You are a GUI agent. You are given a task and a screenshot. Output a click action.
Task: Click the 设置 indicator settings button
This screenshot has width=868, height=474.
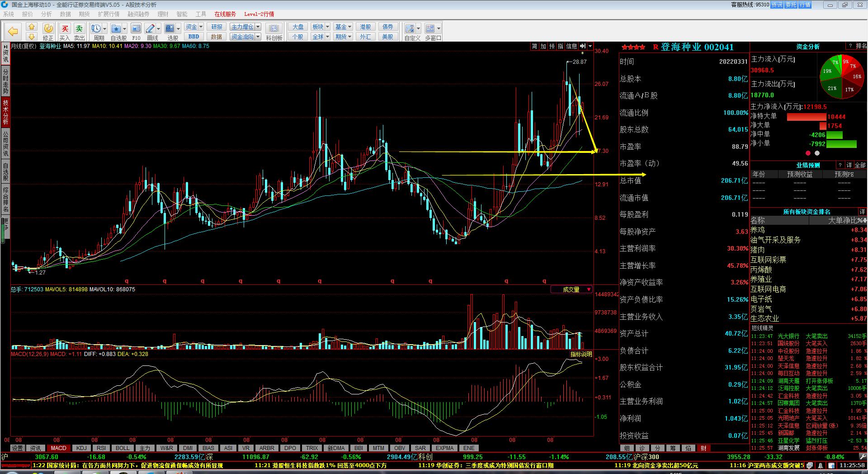click(x=18, y=448)
